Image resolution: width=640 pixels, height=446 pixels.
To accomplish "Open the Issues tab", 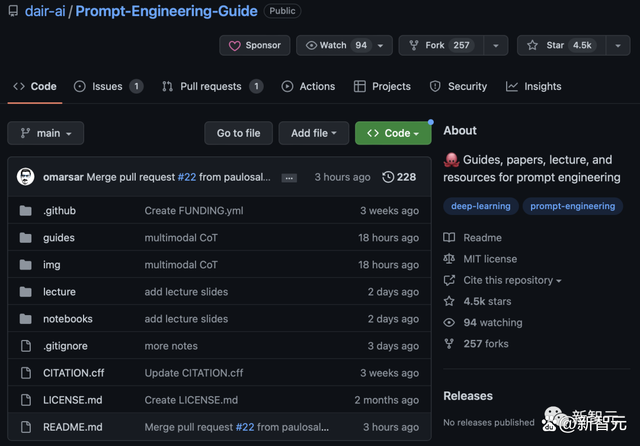I will tap(108, 87).
